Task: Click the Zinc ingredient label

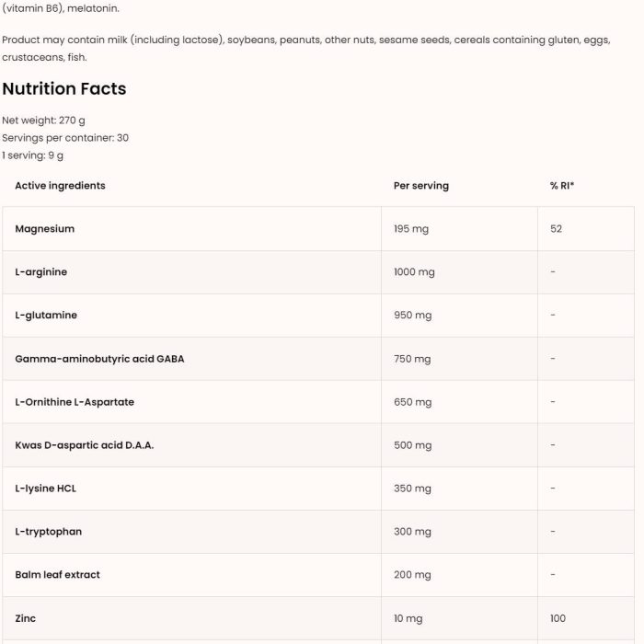Action: [x=26, y=618]
